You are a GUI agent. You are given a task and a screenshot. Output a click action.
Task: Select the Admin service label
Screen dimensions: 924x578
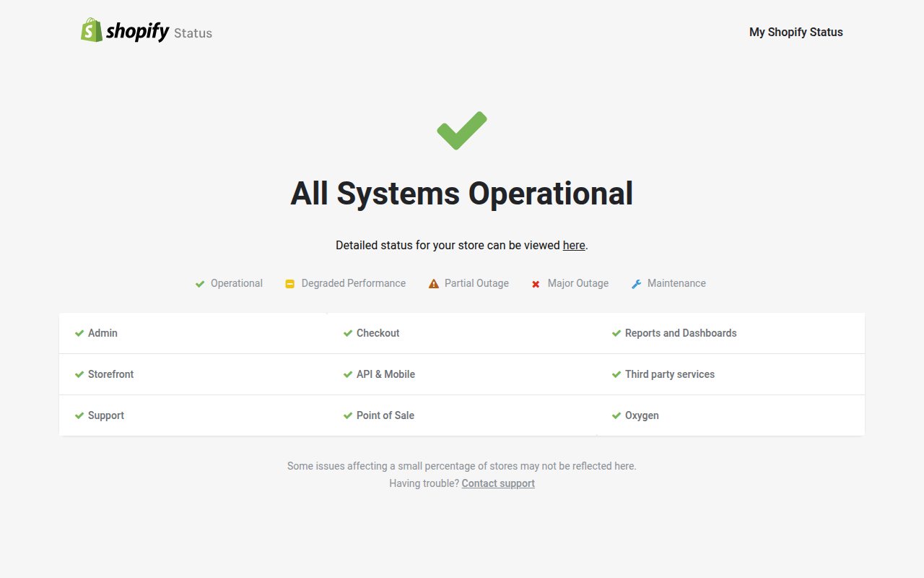(103, 333)
